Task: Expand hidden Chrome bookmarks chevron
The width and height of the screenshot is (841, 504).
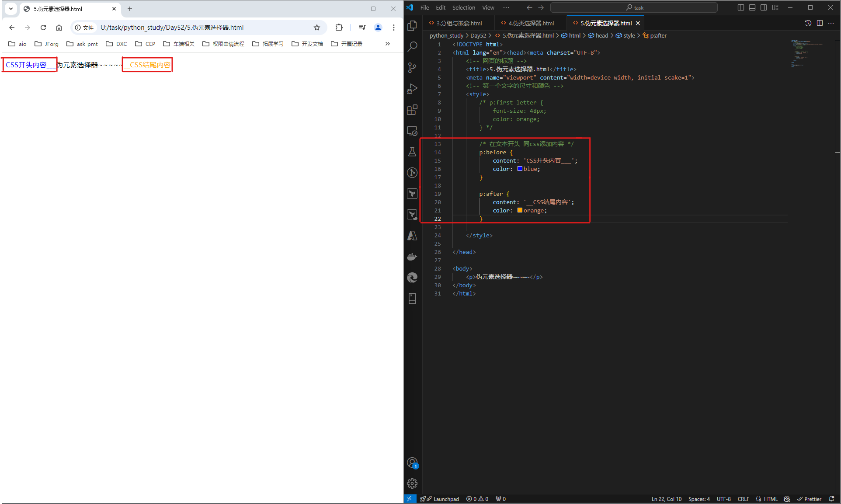Action: point(387,44)
